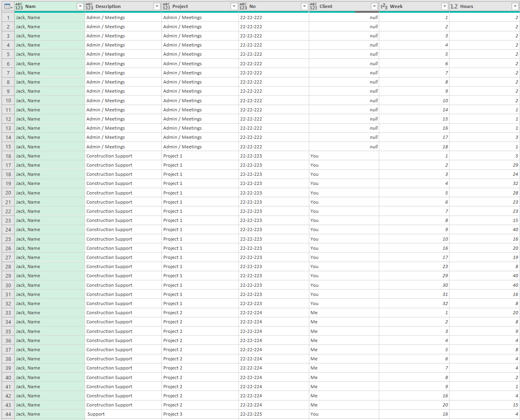
Task: Select row number 16
Action: [x=8, y=156]
